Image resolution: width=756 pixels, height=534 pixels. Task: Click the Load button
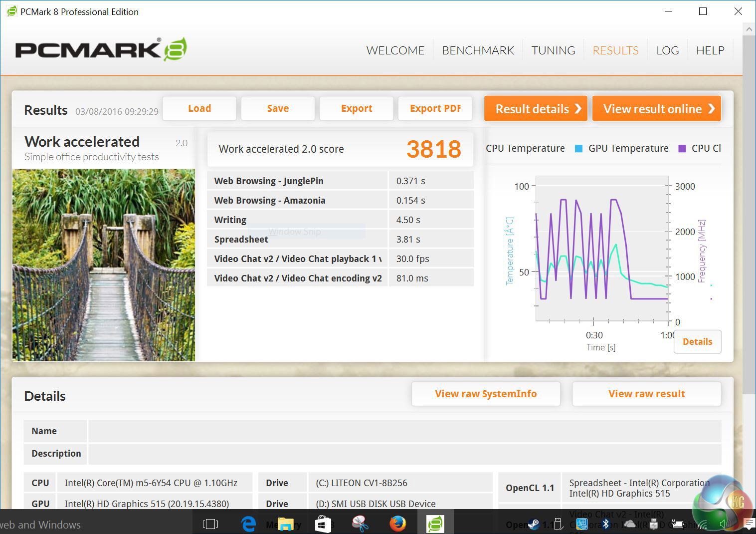[199, 108]
